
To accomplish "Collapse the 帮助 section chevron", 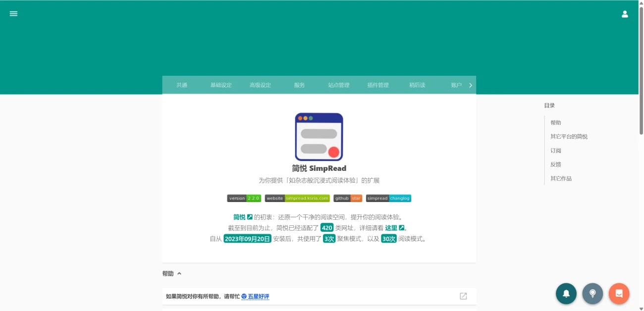I will pos(179,273).
